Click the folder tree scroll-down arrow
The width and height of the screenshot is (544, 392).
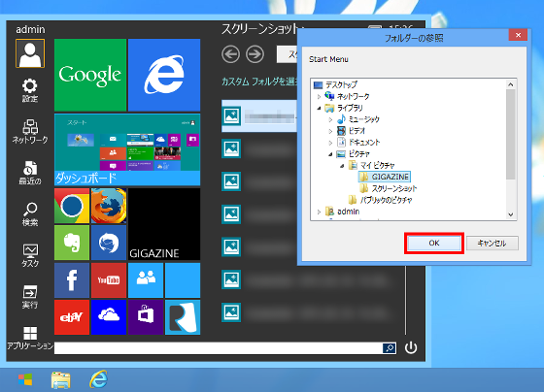point(510,214)
